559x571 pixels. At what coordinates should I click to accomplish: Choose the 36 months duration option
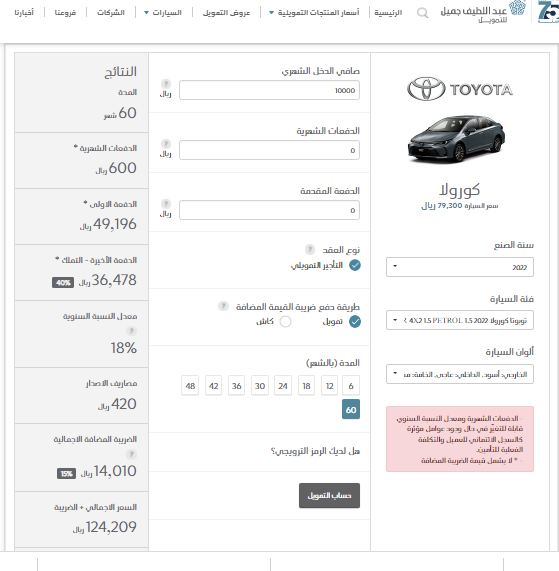click(237, 386)
